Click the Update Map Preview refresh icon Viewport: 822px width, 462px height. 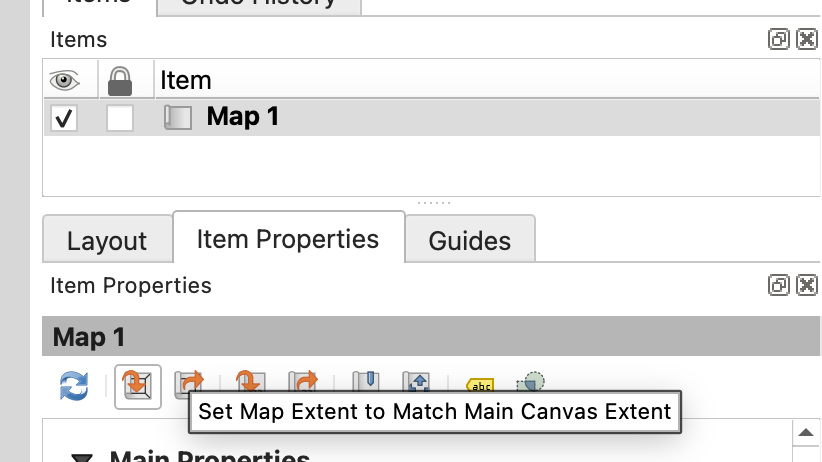click(x=74, y=386)
